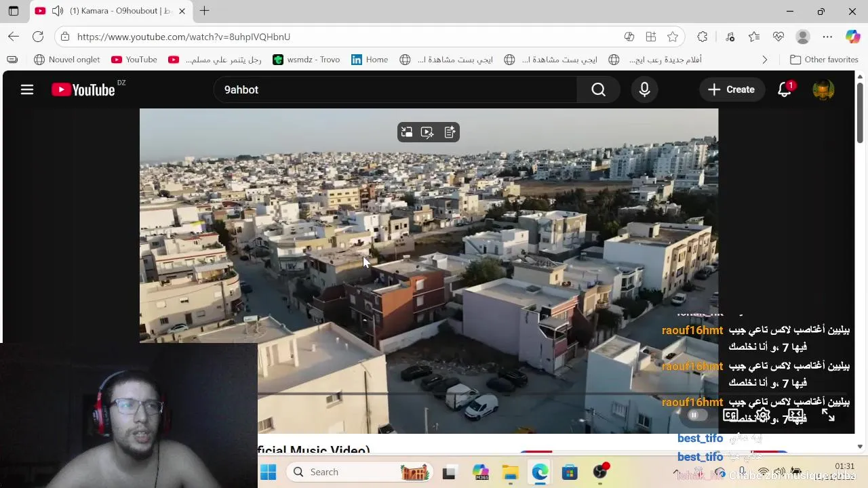
Task: Go back with the browser back arrow
Action: coord(14,37)
